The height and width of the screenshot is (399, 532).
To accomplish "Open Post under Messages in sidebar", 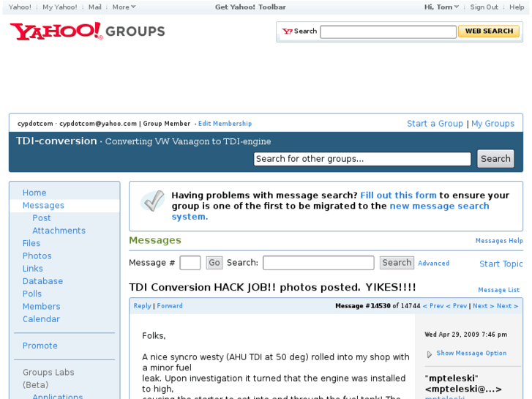I will [42, 218].
